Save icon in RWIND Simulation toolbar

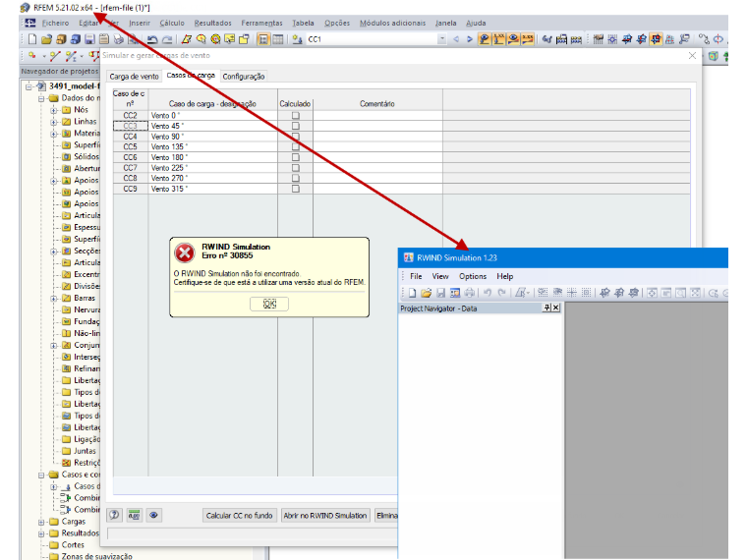[440, 293]
